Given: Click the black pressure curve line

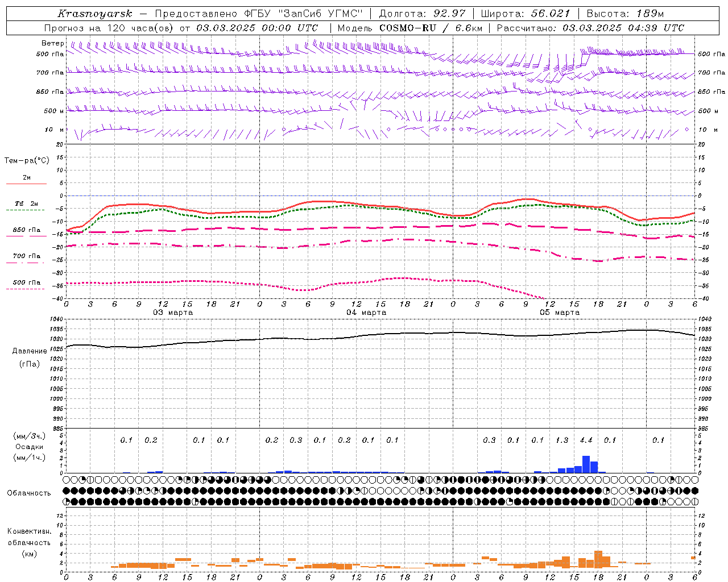Looking at the screenshot, I should [380, 335].
